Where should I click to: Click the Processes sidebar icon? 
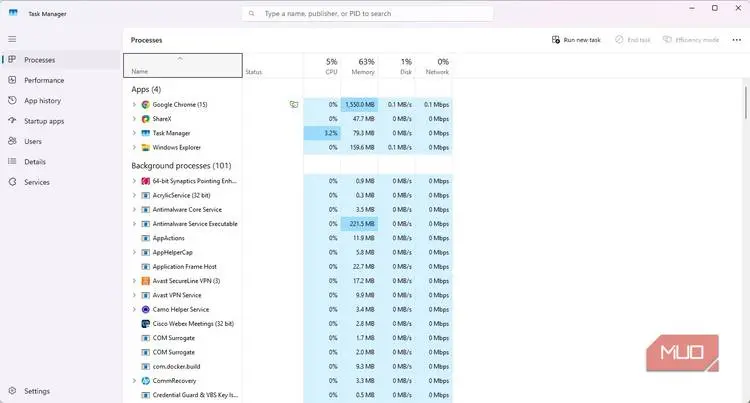pyautogui.click(x=12, y=59)
